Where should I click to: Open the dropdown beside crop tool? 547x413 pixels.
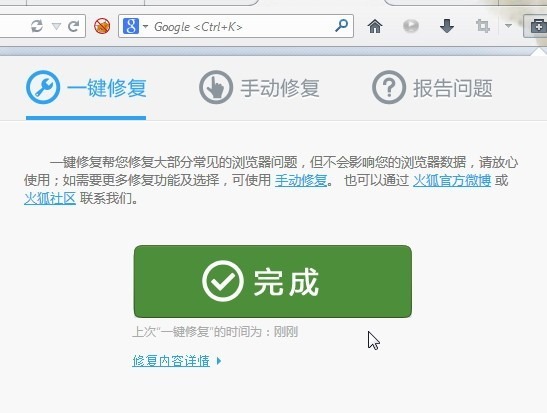pyautogui.click(x=508, y=26)
